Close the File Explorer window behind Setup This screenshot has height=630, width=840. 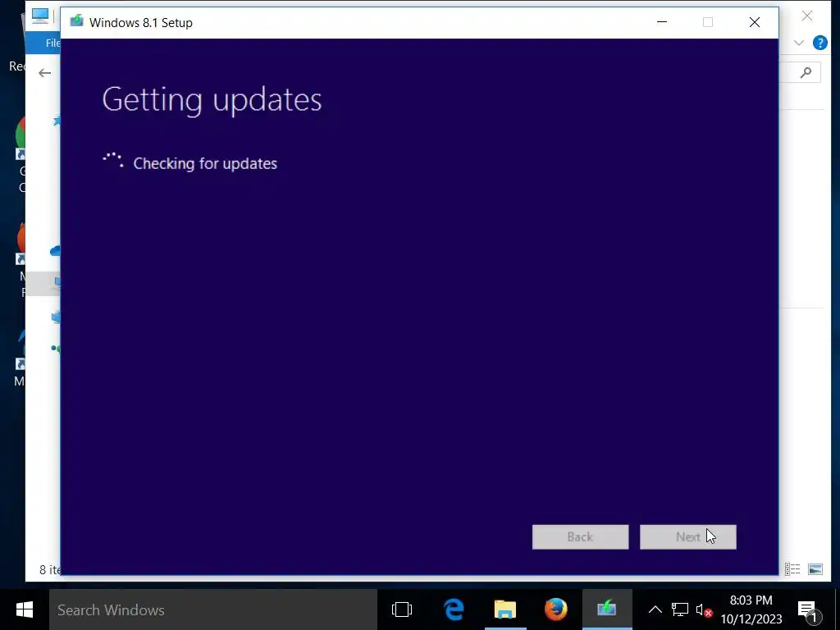point(807,16)
